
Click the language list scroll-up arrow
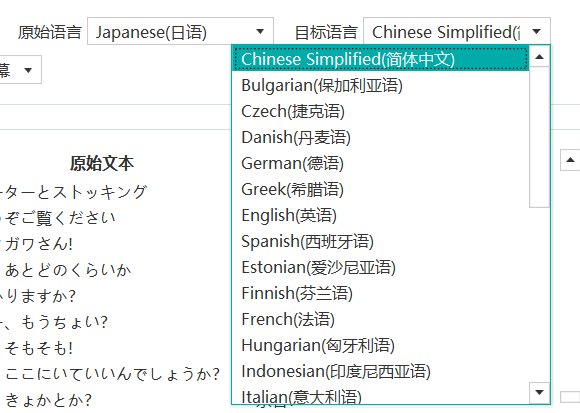coord(539,57)
